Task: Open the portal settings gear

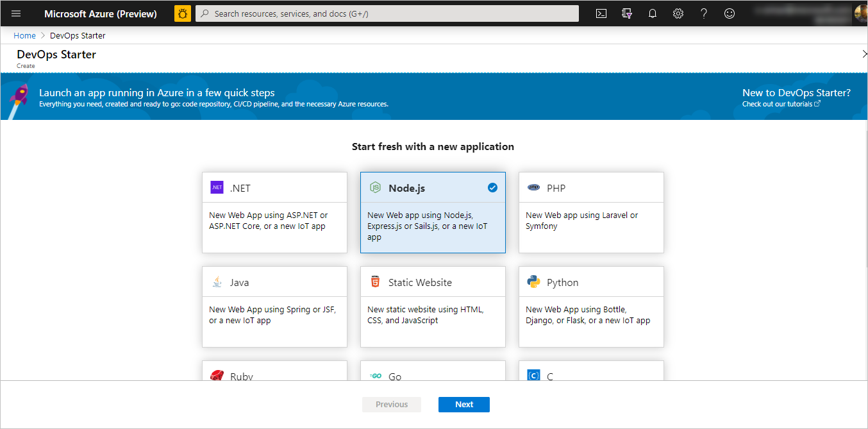Action: [678, 13]
